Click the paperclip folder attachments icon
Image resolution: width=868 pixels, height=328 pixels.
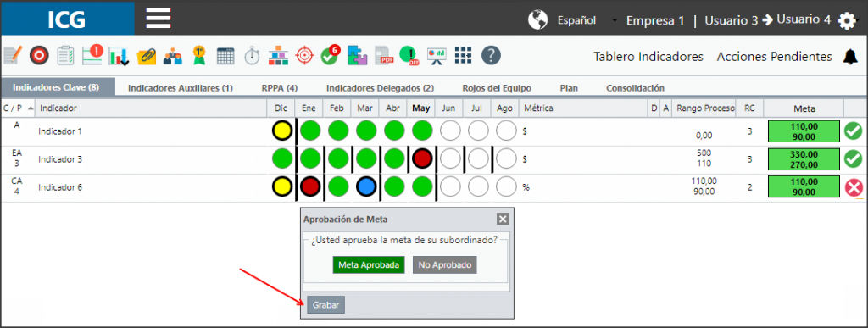147,55
